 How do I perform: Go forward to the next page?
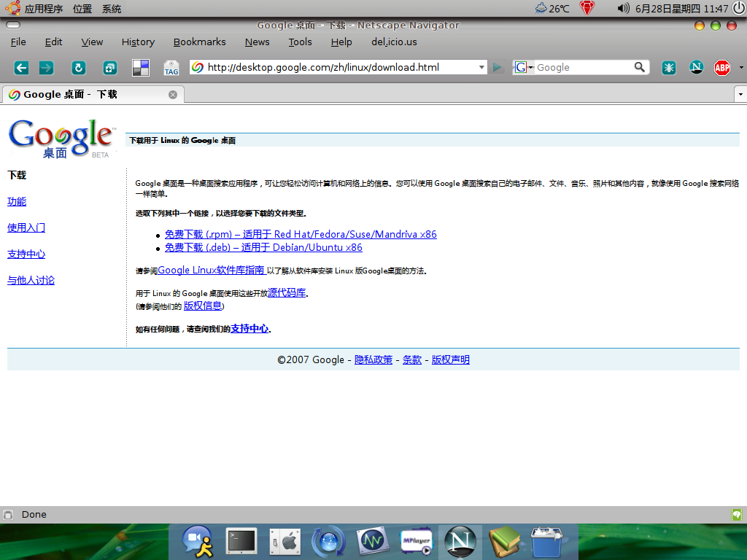46,68
